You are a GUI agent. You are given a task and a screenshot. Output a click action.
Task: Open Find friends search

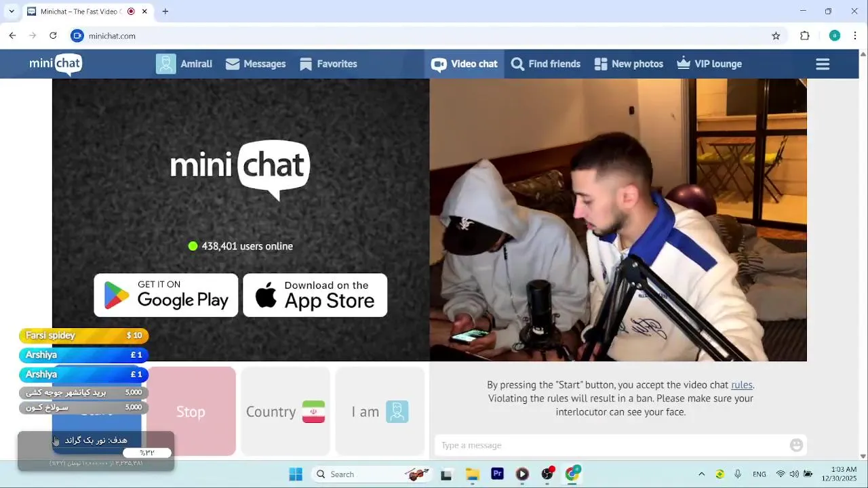[x=546, y=64]
